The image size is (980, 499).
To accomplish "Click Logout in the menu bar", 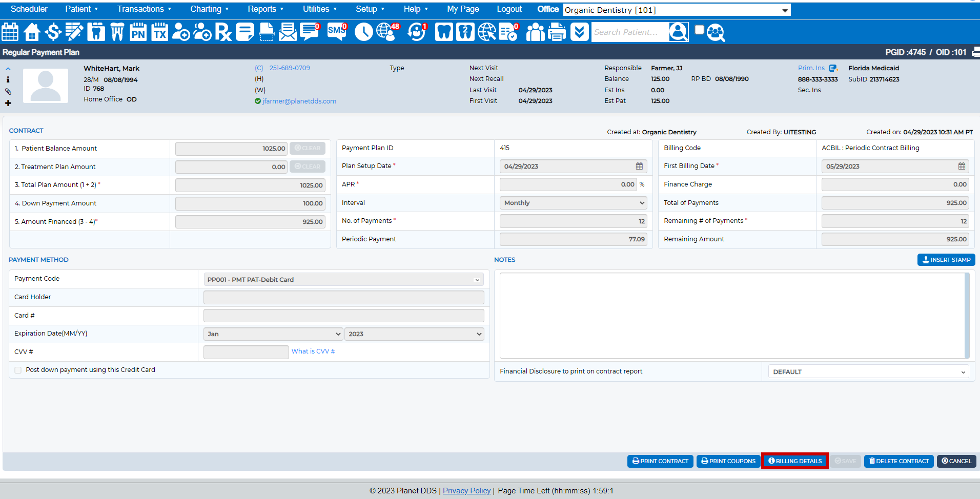I will [509, 9].
